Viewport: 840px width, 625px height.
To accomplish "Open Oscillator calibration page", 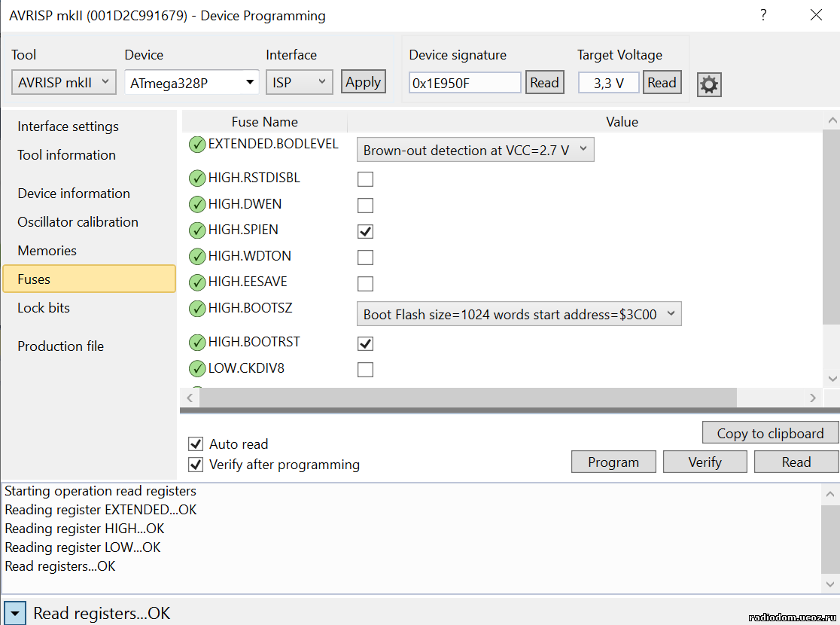I will [78, 222].
